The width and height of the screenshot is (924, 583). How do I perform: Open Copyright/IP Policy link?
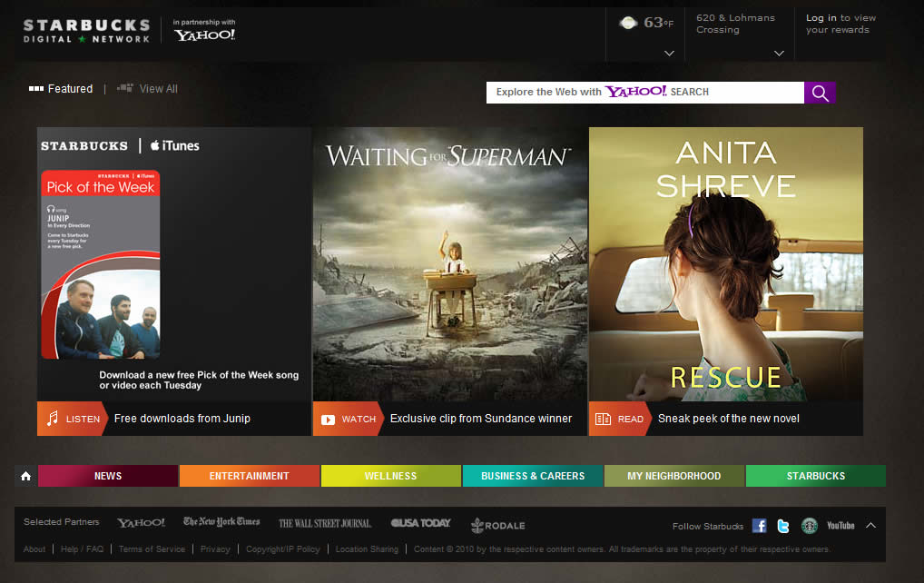283,548
